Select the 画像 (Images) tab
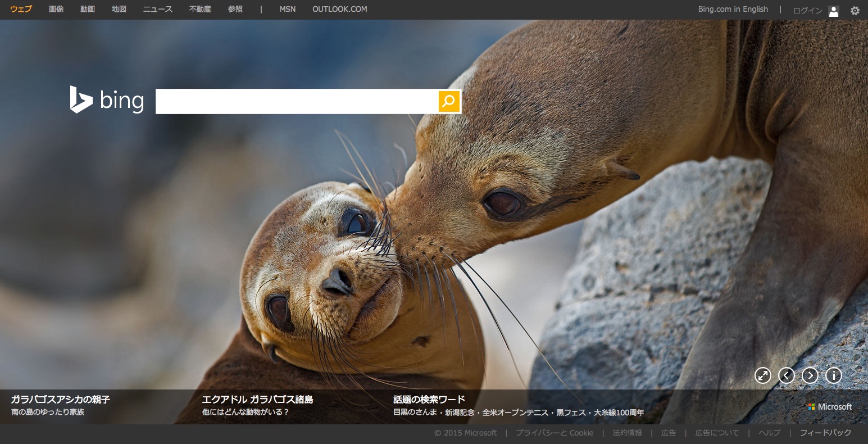Viewport: 868px width, 444px height. click(x=56, y=10)
